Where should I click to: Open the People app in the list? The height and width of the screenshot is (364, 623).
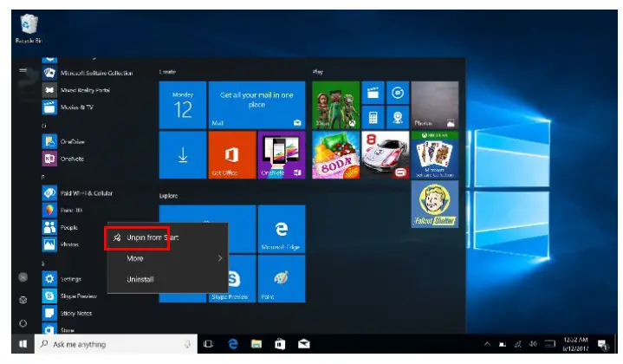[60, 227]
